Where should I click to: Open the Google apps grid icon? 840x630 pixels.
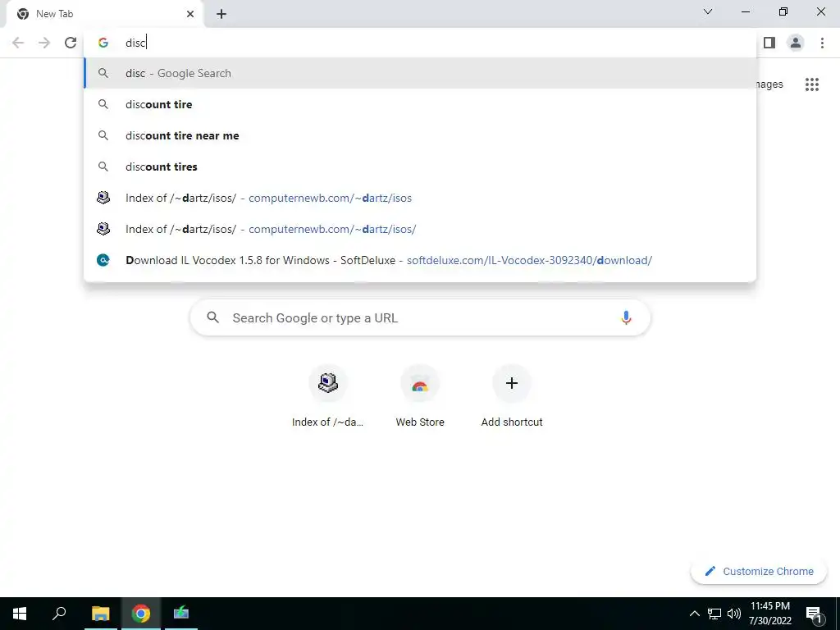812,84
